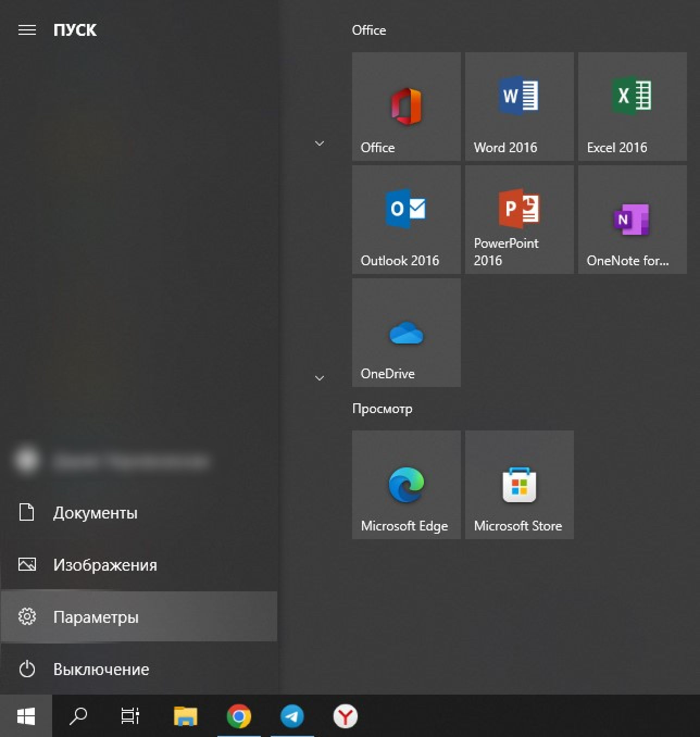Open the Outlook 2016 tile
The image size is (700, 737).
(406, 220)
